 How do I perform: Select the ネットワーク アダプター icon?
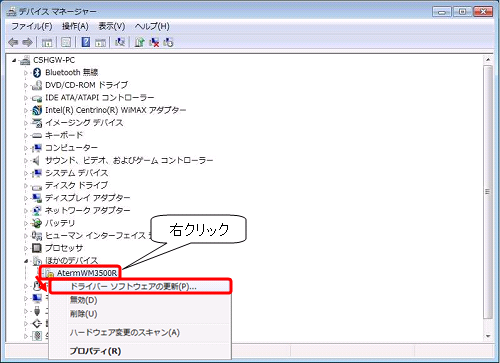pos(37,210)
